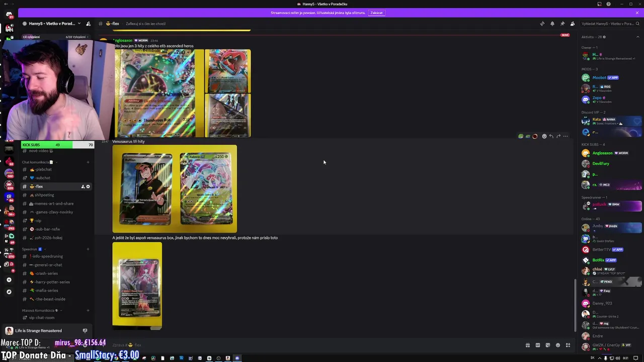Image resolution: width=644 pixels, height=362 pixels.
Task: Open the GIF picker in message bar
Action: (538, 345)
